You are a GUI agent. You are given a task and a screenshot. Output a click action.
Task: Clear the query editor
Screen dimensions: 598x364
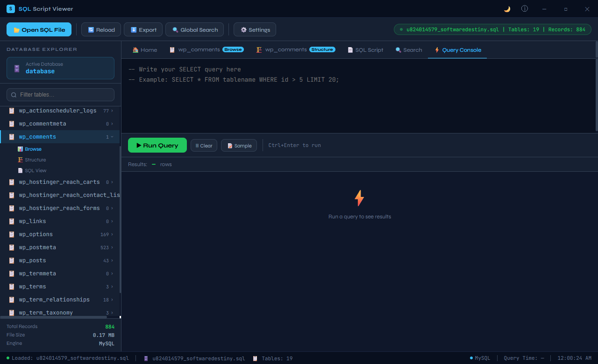pyautogui.click(x=204, y=146)
